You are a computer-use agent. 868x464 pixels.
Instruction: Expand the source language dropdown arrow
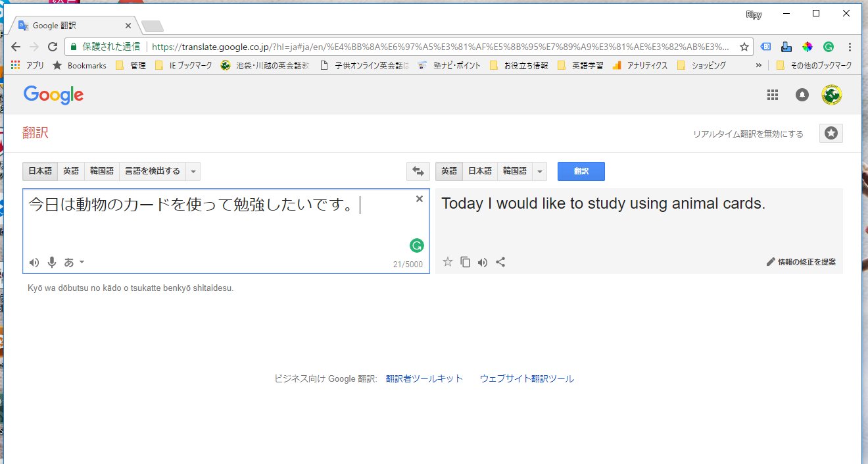tap(193, 171)
